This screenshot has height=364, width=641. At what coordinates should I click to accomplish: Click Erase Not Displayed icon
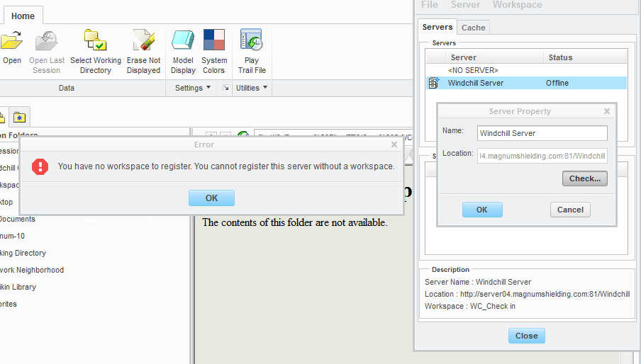click(143, 40)
